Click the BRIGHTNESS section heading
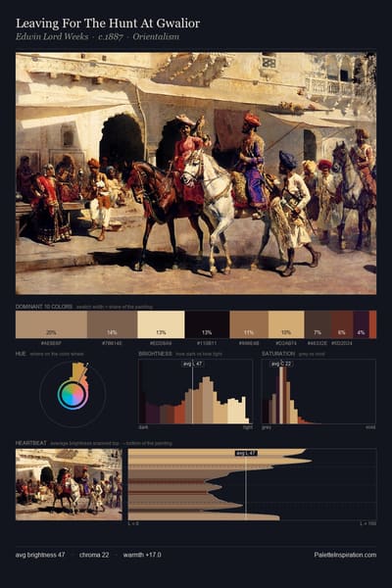Viewport: 392px width, 588px height. click(155, 354)
